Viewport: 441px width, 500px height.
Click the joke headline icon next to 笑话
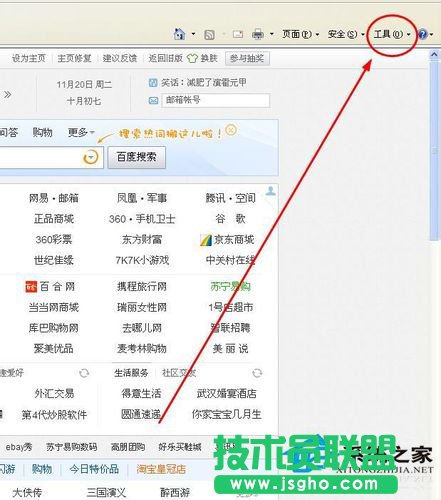(153, 83)
